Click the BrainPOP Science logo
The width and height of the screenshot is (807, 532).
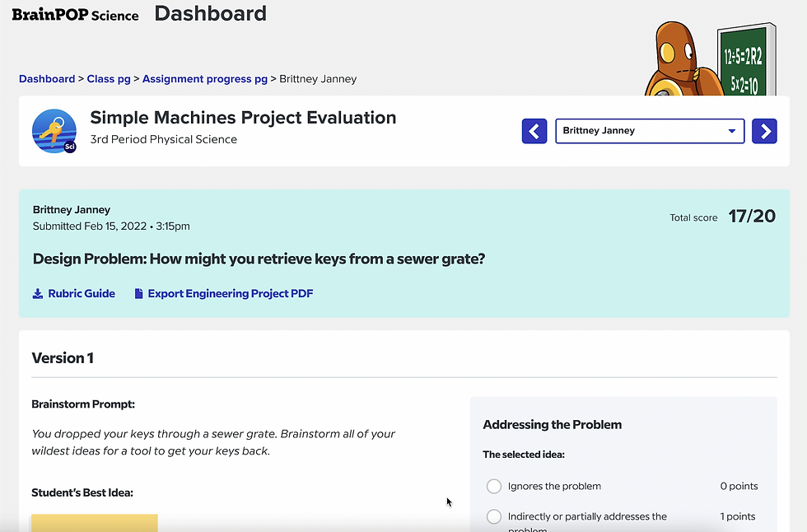75,14
